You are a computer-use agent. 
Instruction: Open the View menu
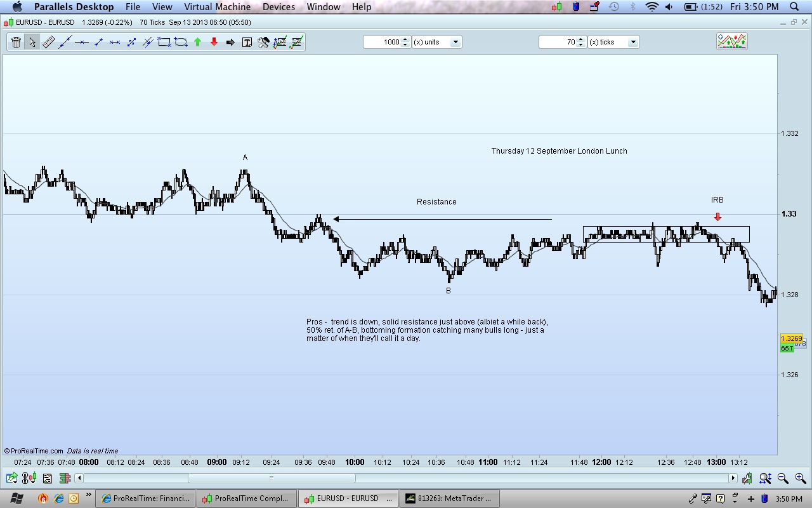pyautogui.click(x=162, y=7)
